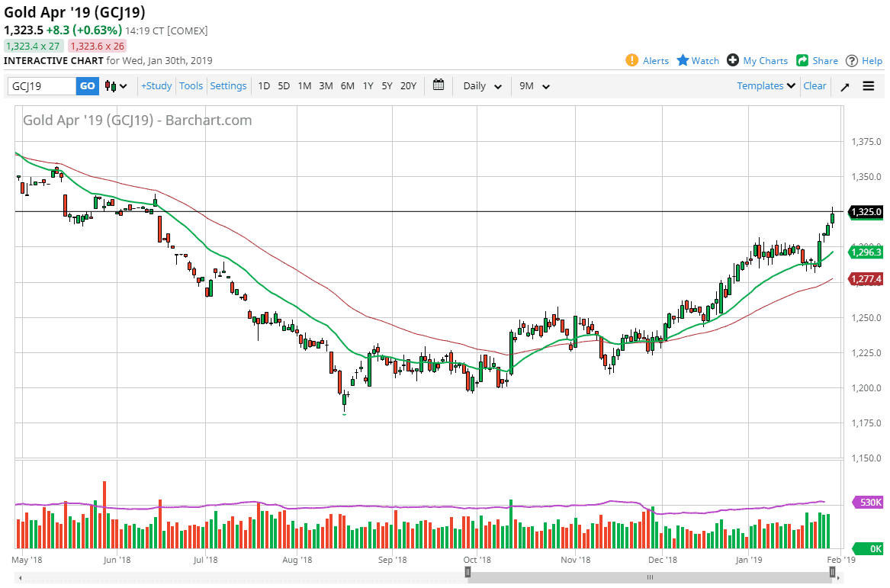Image resolution: width=890 pixels, height=588 pixels.
Task: Open Help
Action: pos(863,60)
